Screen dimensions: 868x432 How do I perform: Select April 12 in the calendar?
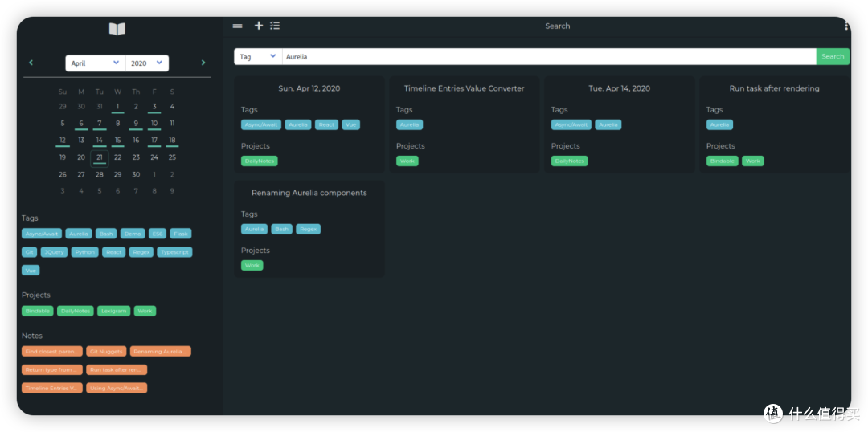point(63,141)
